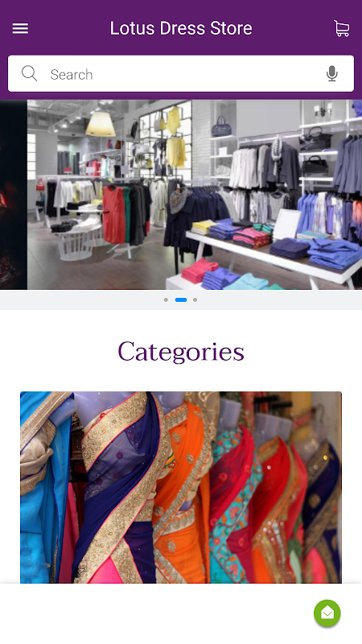This screenshot has height=644, width=362.
Task: Tap the Categories heading
Action: [x=181, y=352]
